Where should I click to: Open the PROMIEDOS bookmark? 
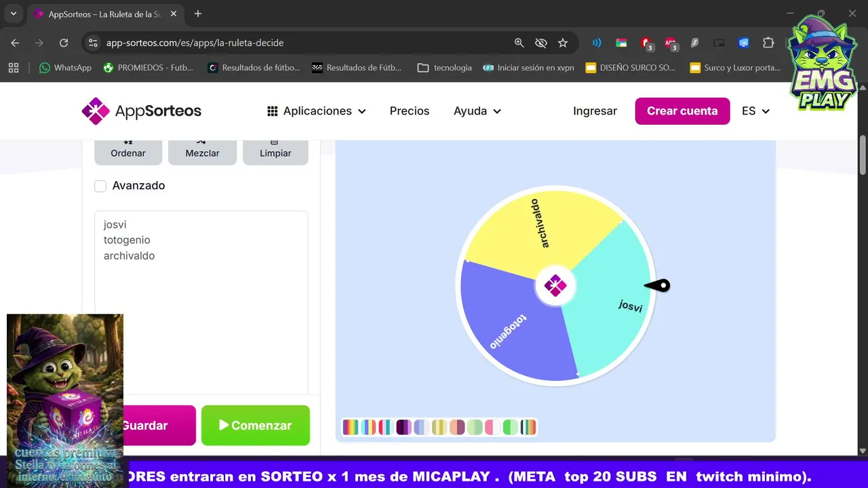(x=149, y=68)
